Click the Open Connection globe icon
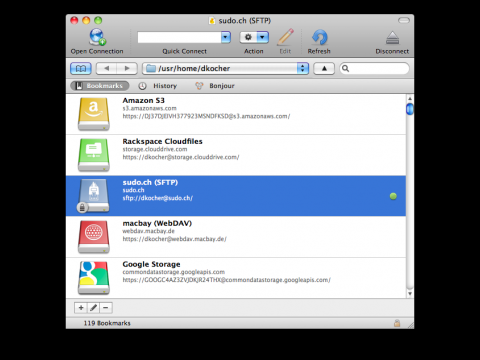Viewport: 480px width, 360px height. point(97,37)
